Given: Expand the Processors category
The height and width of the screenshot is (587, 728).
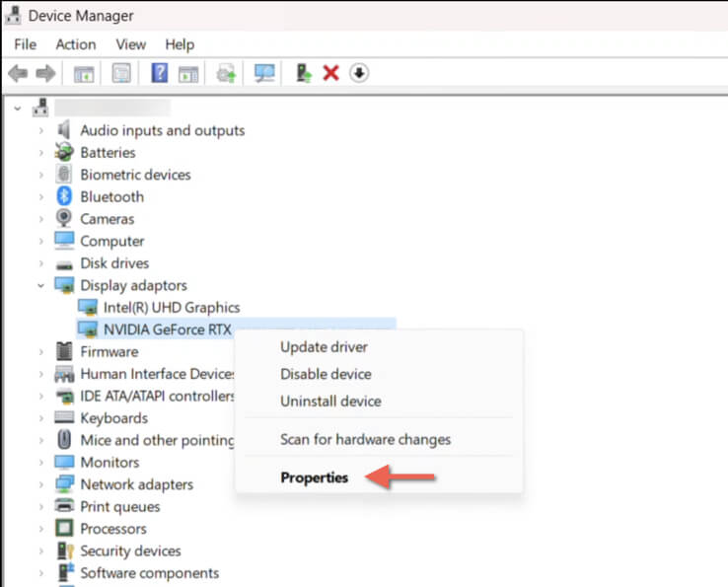Looking at the screenshot, I should pos(40,529).
